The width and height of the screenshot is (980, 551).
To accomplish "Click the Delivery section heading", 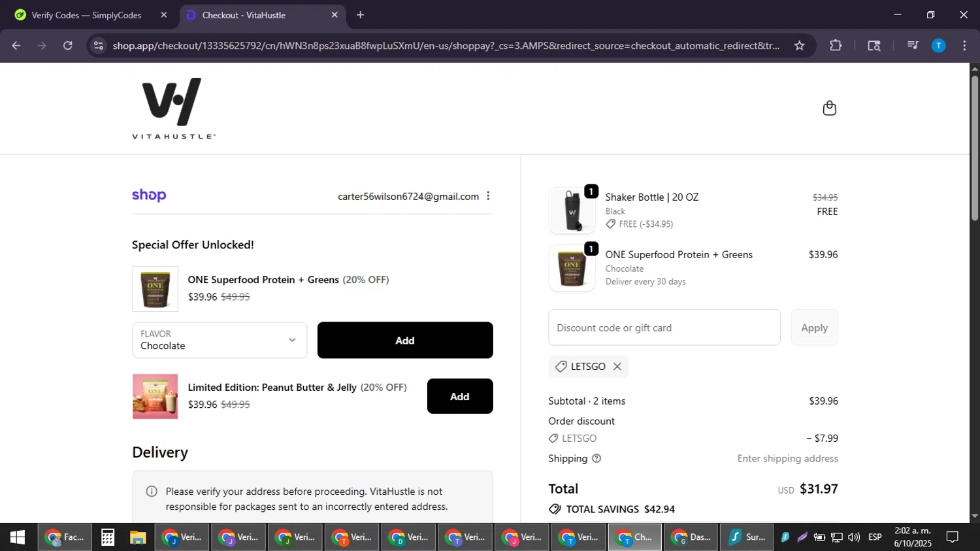I will tap(160, 452).
